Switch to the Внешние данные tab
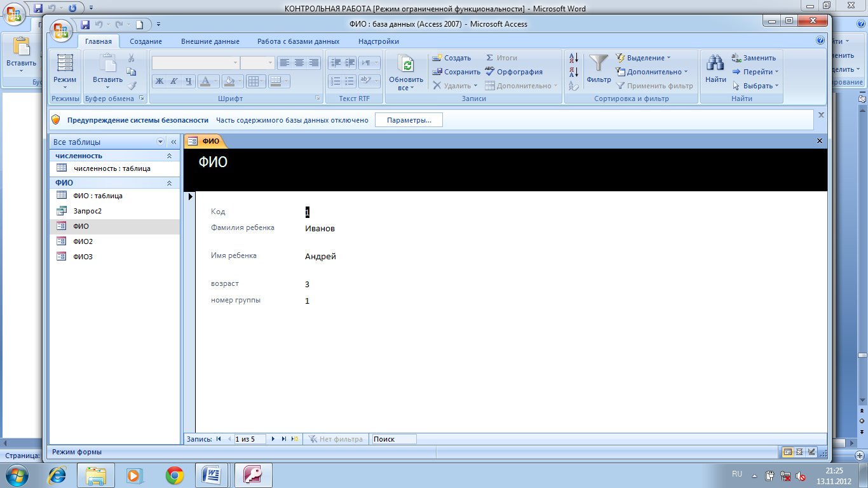 coord(210,41)
